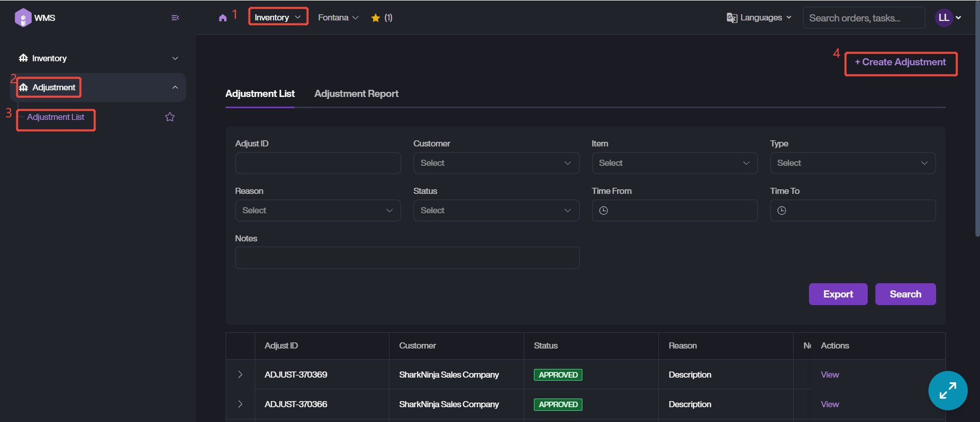Open the Status filter dropdown
The width and height of the screenshot is (980, 422).
click(x=496, y=211)
